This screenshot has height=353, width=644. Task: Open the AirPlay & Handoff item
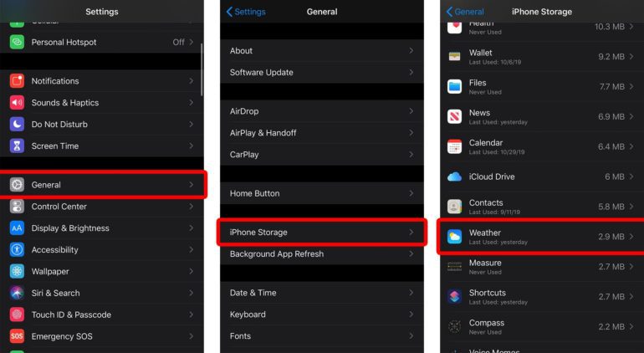pos(263,133)
